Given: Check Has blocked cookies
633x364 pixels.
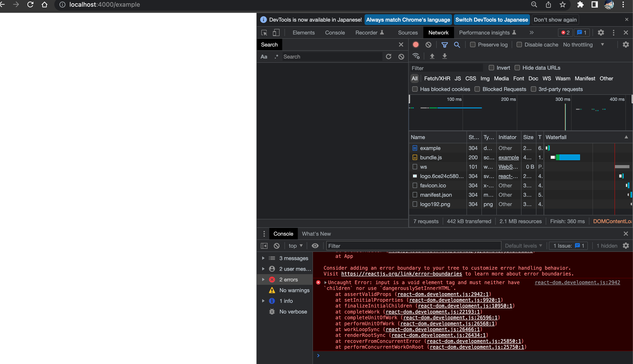Looking at the screenshot, I should pyautogui.click(x=415, y=89).
